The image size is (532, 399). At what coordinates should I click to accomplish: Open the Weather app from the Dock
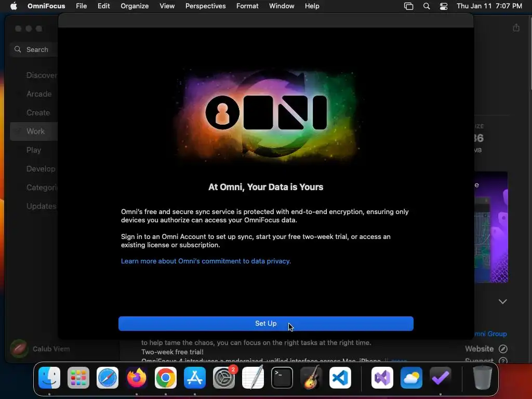(x=411, y=378)
